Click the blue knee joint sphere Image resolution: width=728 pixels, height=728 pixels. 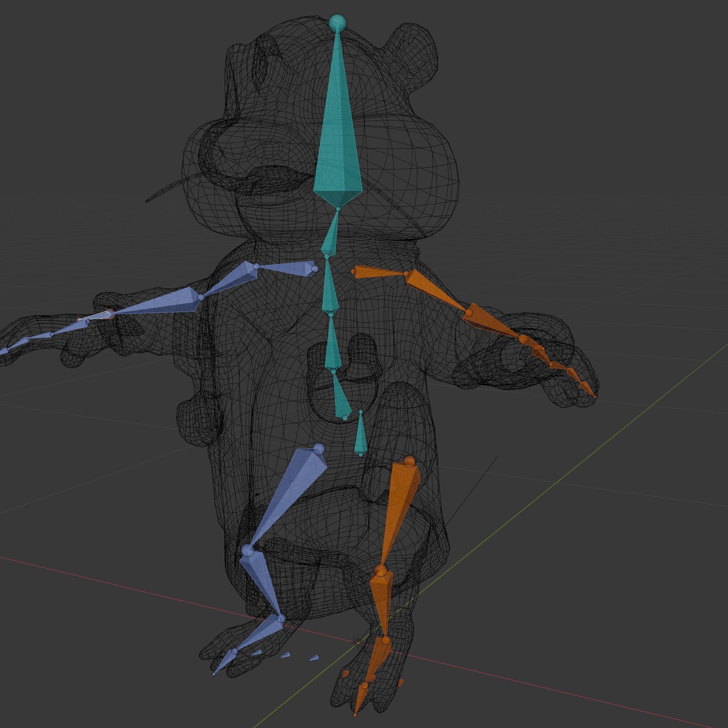click(x=247, y=550)
